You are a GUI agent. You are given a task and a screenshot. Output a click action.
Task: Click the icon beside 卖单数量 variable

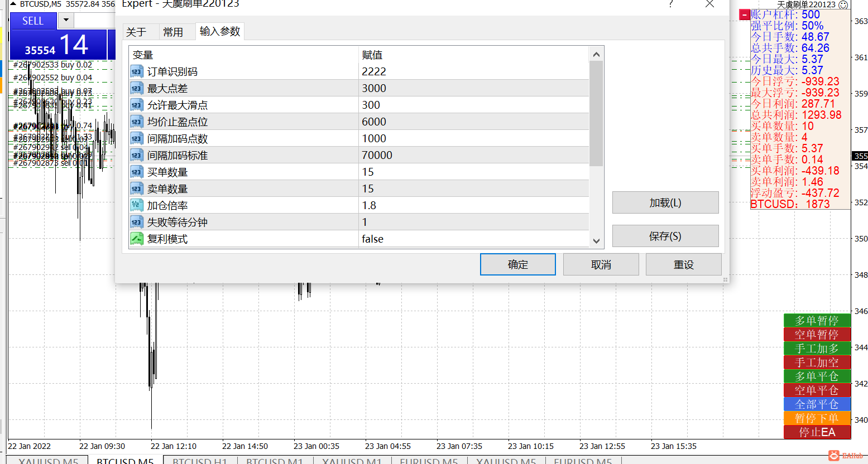(137, 188)
